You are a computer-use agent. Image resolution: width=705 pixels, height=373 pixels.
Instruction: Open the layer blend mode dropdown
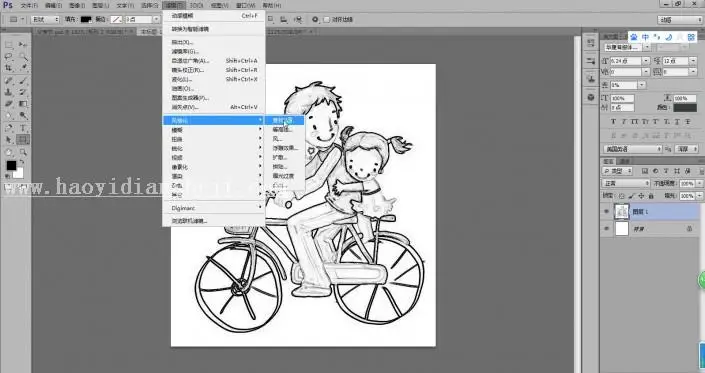626,183
